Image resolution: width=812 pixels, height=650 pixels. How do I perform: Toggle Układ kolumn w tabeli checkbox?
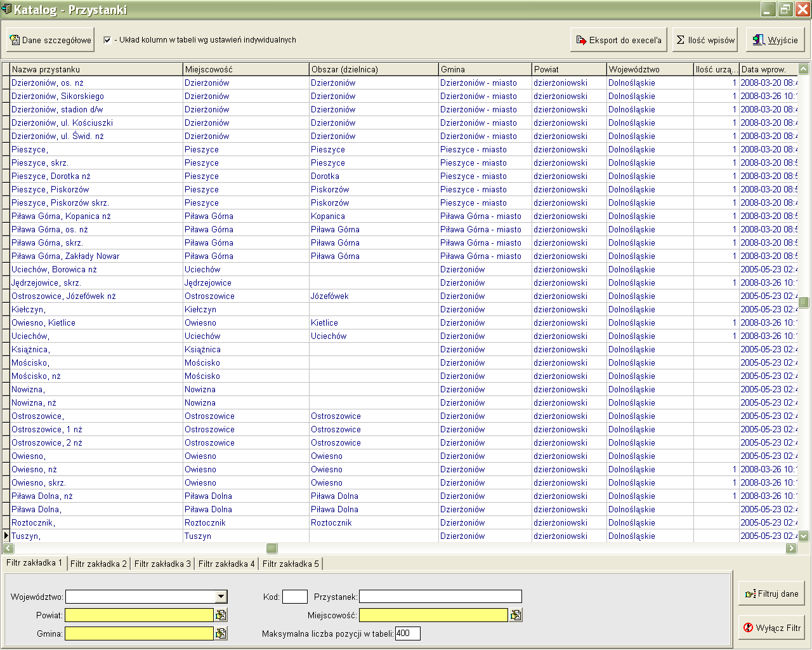(x=107, y=40)
